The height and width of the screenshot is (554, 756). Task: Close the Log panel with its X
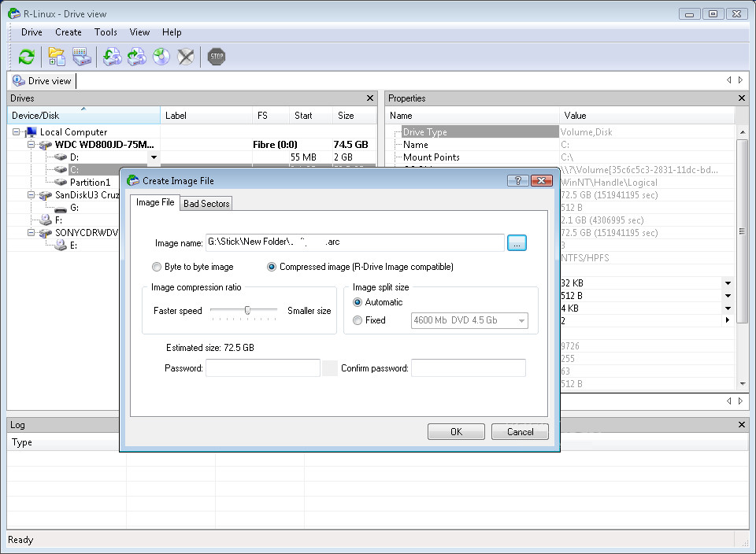coord(742,425)
